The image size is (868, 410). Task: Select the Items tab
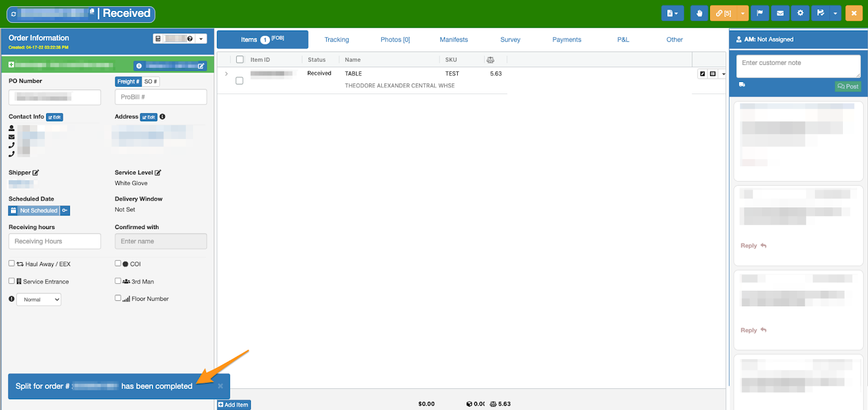pos(262,39)
